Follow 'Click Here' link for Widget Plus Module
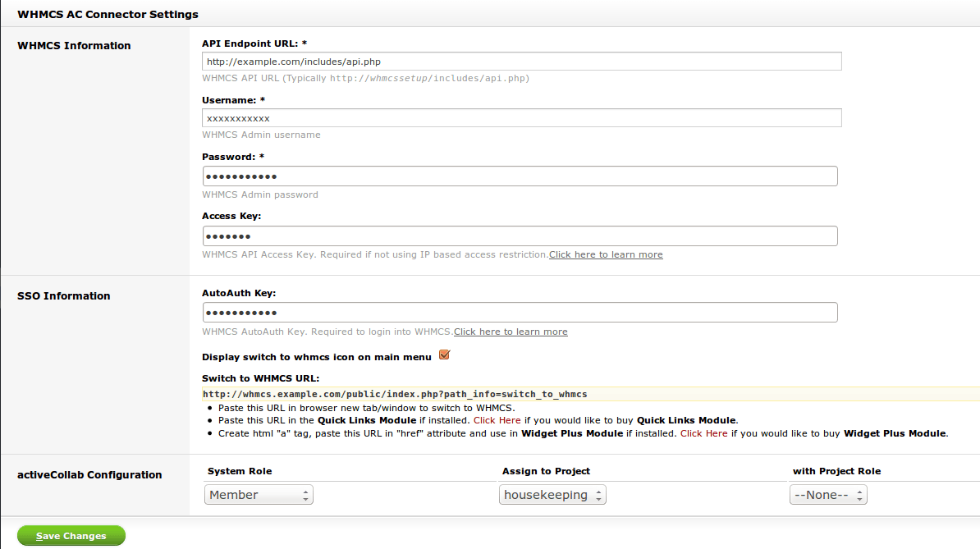The width and height of the screenshot is (980, 549). coord(703,433)
